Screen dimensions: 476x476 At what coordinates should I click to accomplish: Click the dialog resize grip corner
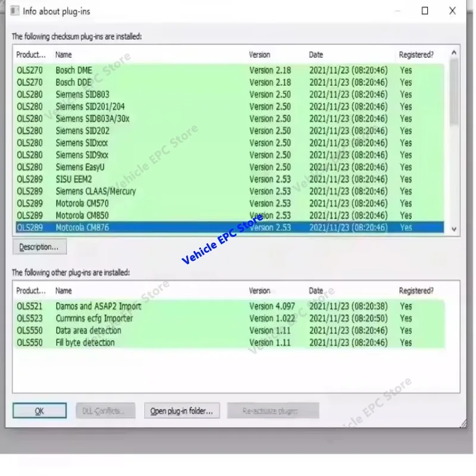464,424
